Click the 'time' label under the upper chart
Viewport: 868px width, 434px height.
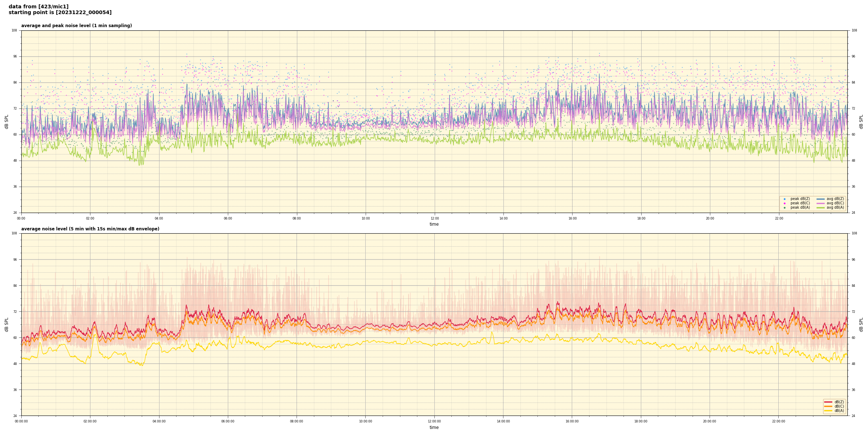pos(434,224)
